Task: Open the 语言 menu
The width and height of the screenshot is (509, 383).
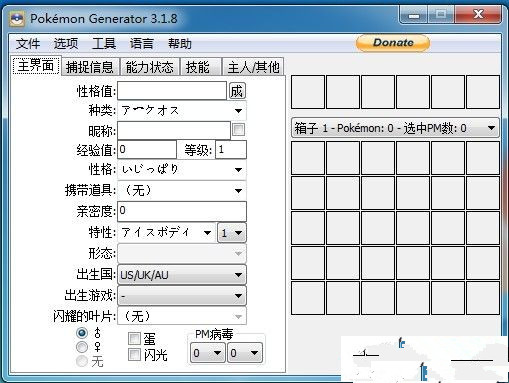Action: (142, 44)
